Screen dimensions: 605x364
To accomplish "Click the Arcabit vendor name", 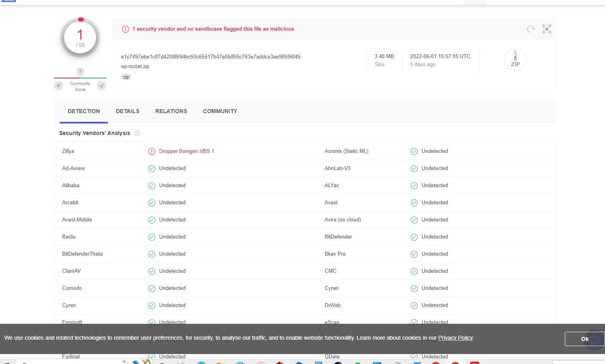I will [x=70, y=203].
